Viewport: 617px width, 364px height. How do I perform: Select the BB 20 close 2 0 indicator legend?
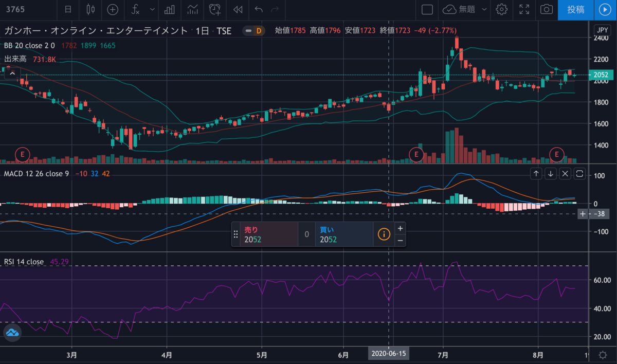[29, 45]
